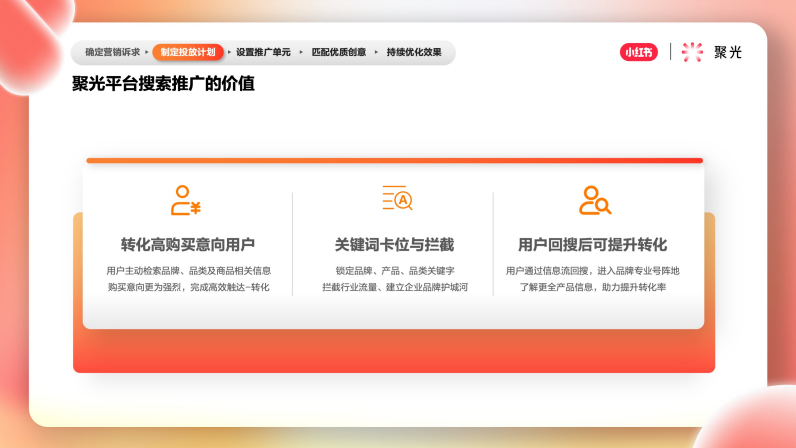Viewport: 796px width, 448px height.
Task: Click the 聚光 starburst logo icon
Action: [692, 52]
